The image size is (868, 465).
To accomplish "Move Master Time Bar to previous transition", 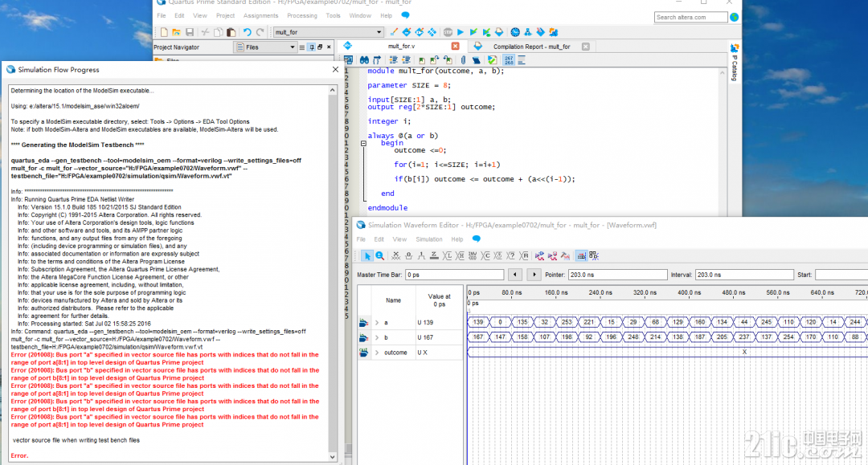I will click(x=515, y=274).
